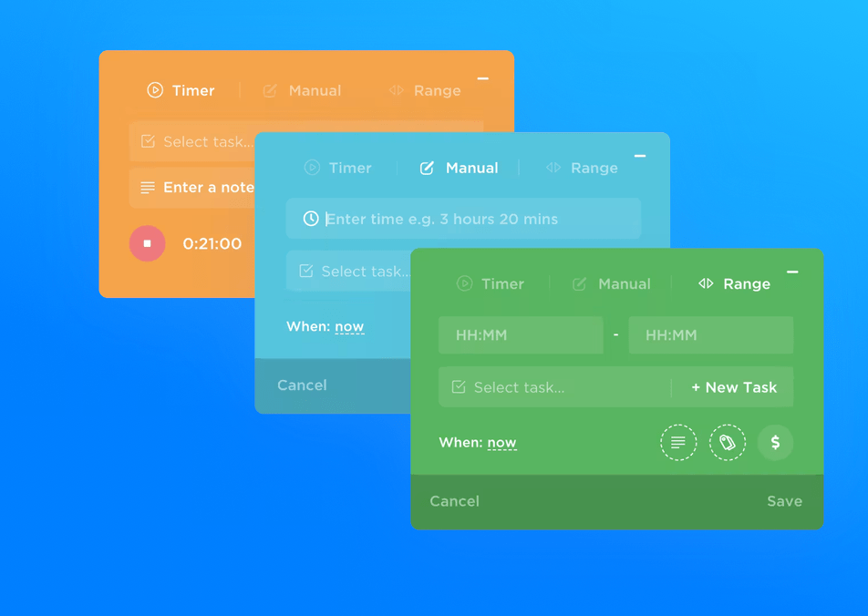This screenshot has height=616, width=868.
Task: Change When date via now link in green panel
Action: tap(502, 443)
